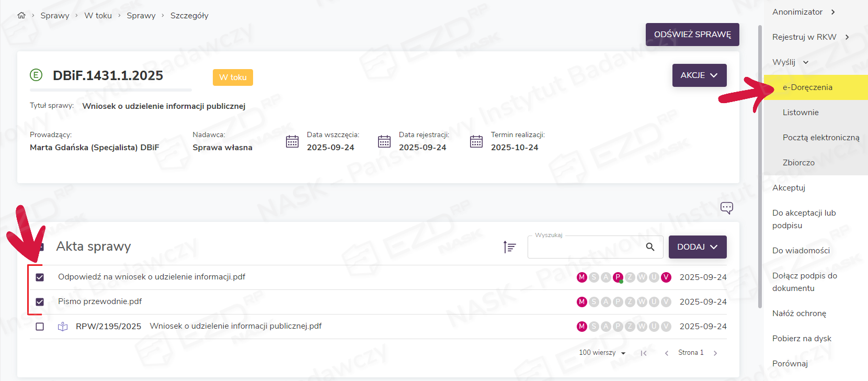The width and height of the screenshot is (868, 381).
Task: Open the AKCJE dropdown
Action: 699,75
